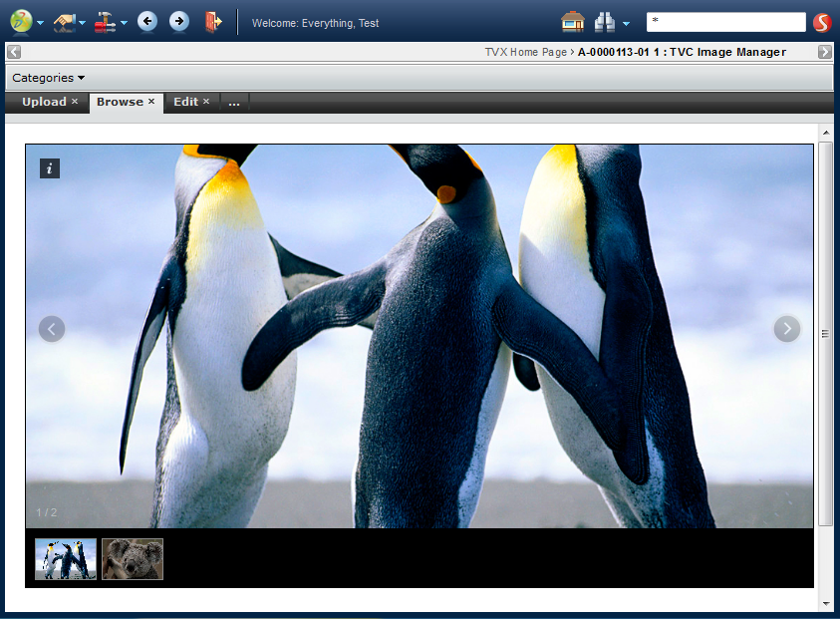Open the tools icon dropdown arrow
The image size is (840, 619).
(x=124, y=23)
